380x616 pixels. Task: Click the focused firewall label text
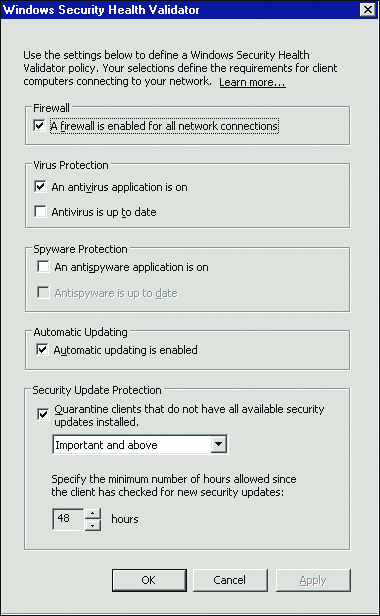coord(164,126)
